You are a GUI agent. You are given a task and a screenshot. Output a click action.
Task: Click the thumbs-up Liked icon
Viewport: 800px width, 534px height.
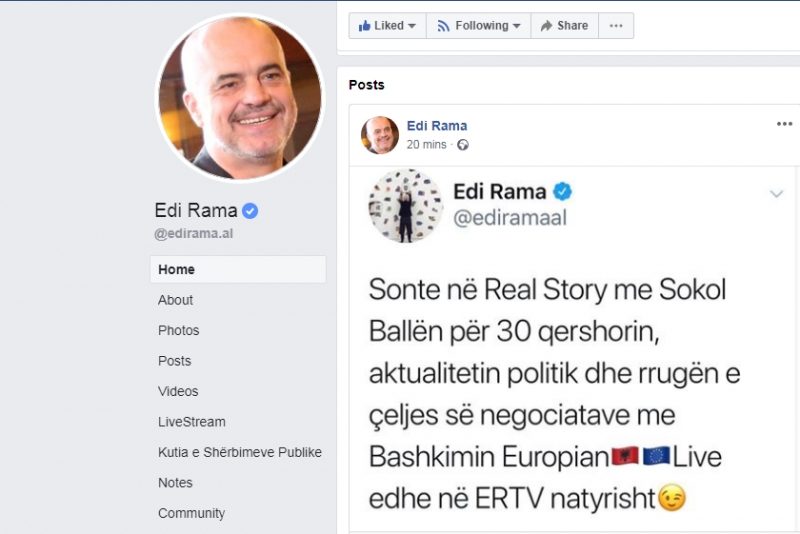coord(364,26)
